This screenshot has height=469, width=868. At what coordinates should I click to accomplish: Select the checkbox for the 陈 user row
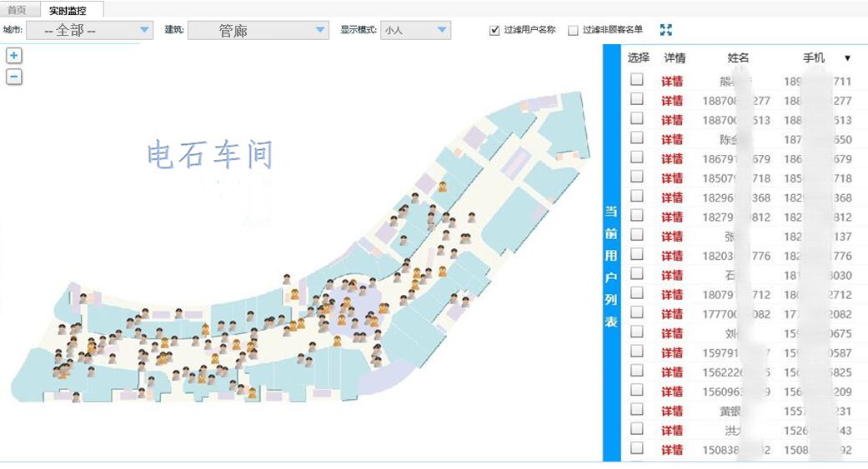637,138
